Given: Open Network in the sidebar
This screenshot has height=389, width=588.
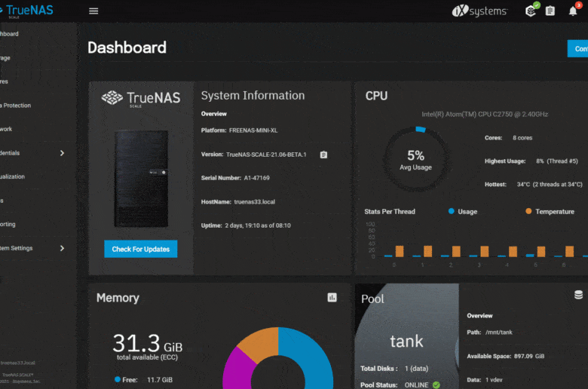Looking at the screenshot, I should point(6,129).
